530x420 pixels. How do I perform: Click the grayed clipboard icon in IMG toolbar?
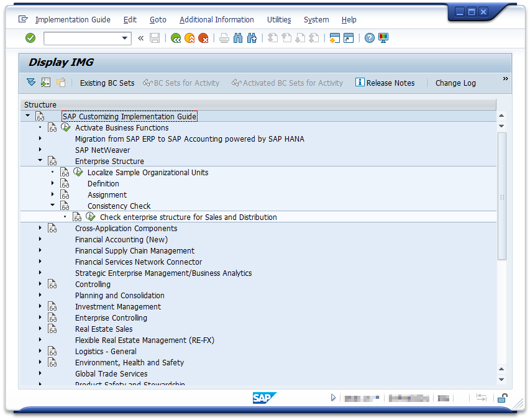61,83
